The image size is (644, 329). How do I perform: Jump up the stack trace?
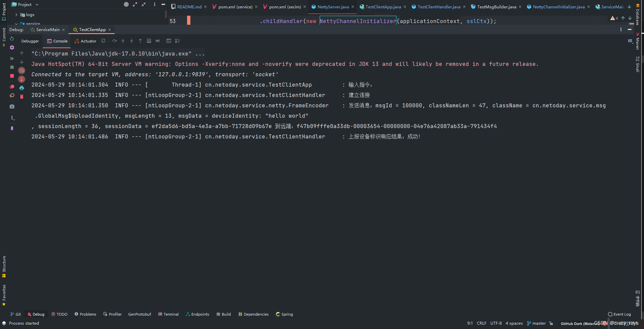pyautogui.click(x=22, y=53)
